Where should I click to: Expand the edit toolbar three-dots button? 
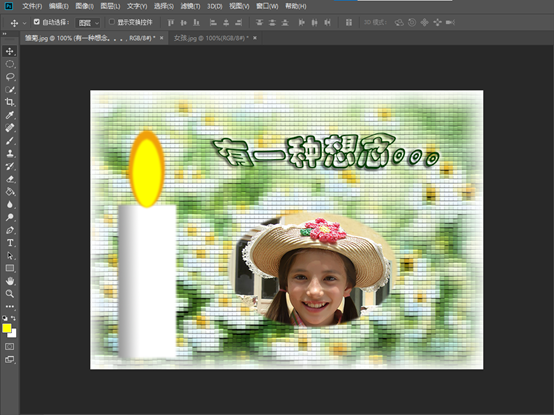click(10, 306)
